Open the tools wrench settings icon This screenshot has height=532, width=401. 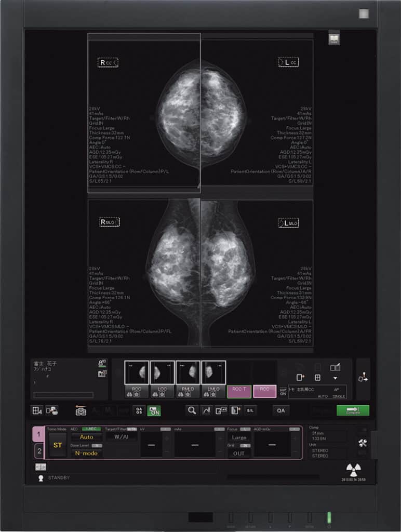click(363, 443)
